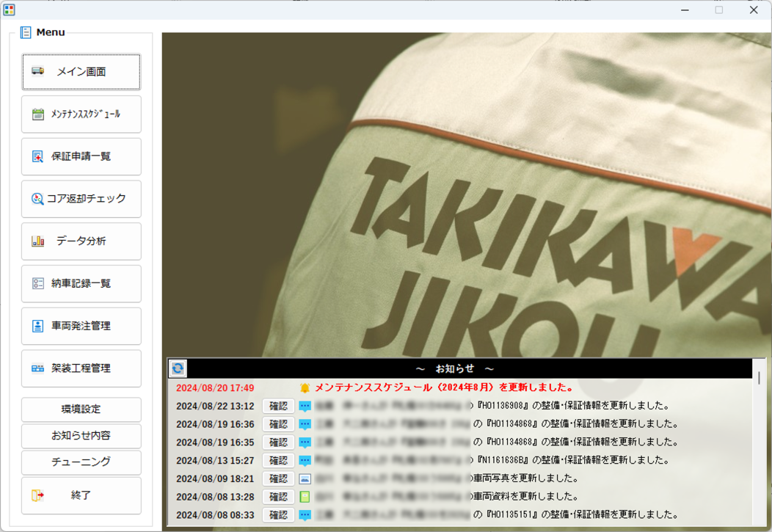Viewport: 772px width, 532px height.
Task: Click the document icon on 2024/08/08 13:28 row
Action: tap(305, 497)
